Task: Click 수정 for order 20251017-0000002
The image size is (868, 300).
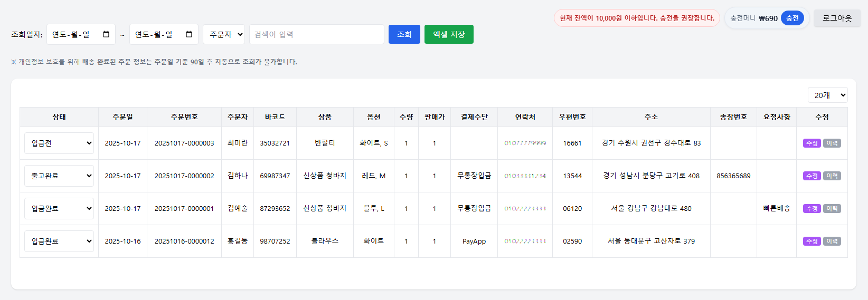Action: tap(812, 176)
